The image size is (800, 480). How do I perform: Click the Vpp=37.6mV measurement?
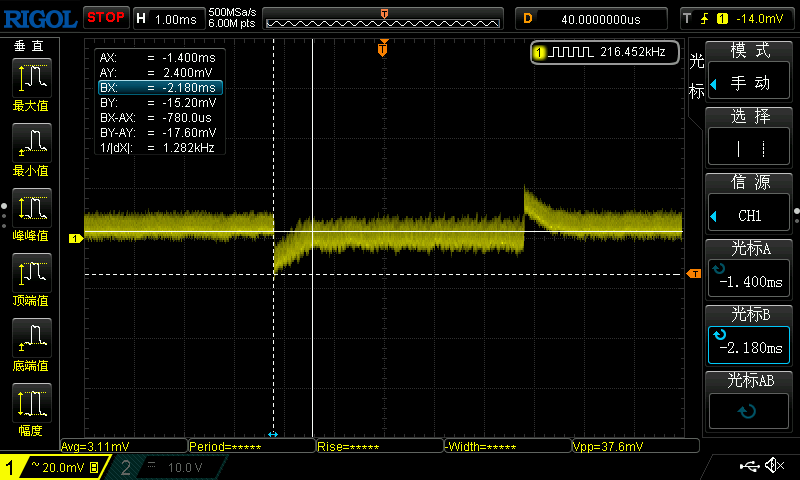636,447
